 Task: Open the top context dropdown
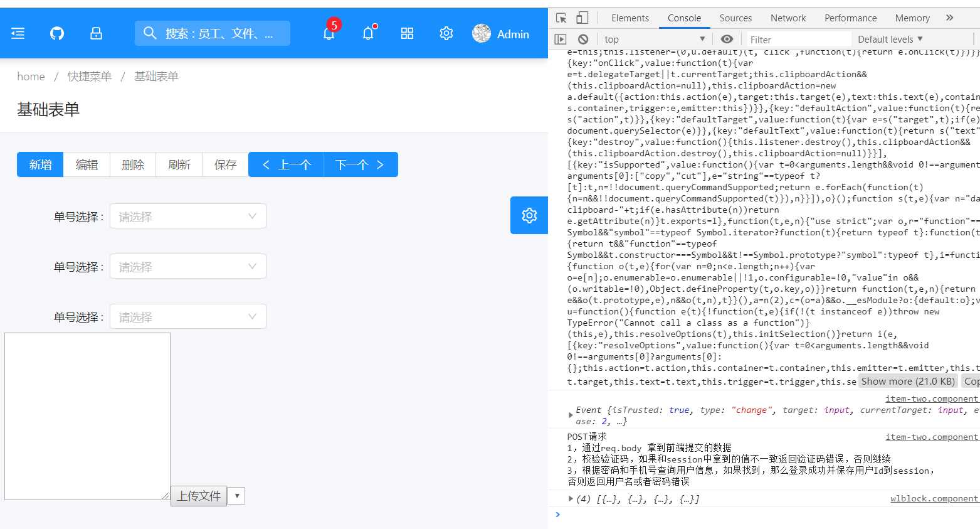pyautogui.click(x=654, y=39)
